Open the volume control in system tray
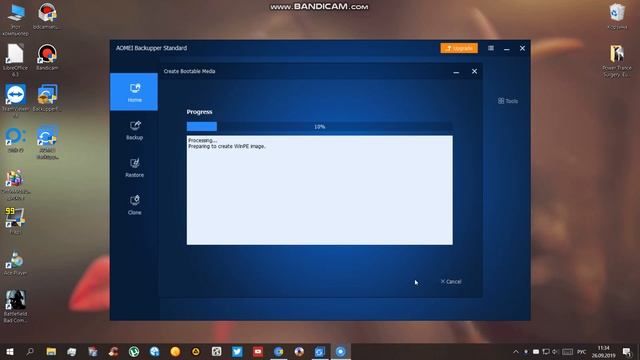 click(x=555, y=351)
